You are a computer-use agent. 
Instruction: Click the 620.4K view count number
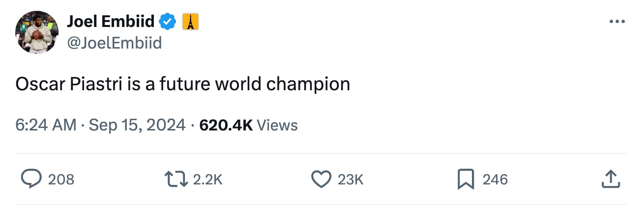click(x=226, y=125)
